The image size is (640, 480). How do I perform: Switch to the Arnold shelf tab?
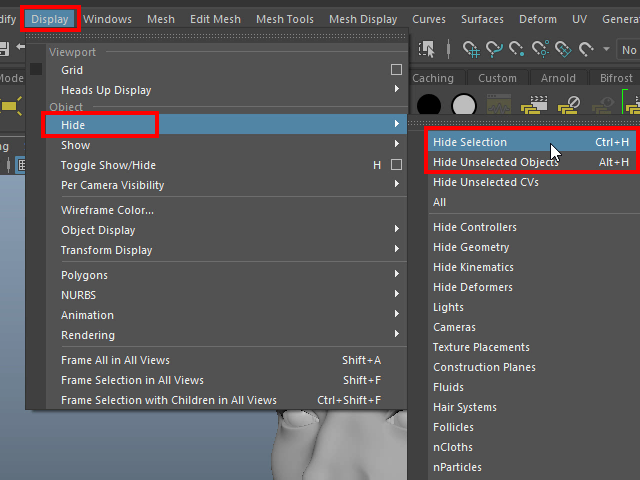[558, 78]
